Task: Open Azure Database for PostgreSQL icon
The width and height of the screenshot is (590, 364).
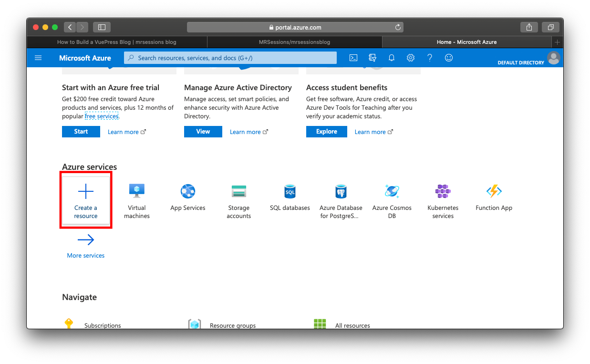Action: (x=341, y=191)
